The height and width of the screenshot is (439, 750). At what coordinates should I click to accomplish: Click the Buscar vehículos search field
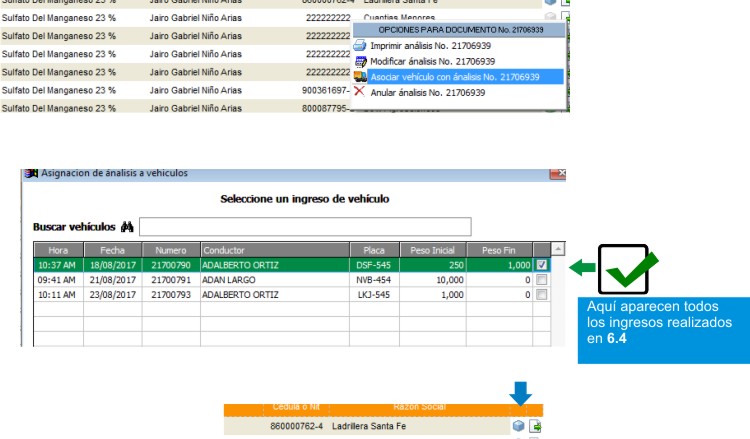pos(305,227)
